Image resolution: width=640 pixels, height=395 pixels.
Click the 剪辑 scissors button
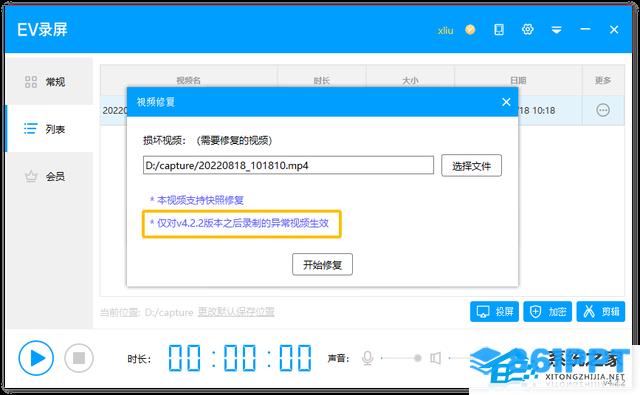pos(601,312)
